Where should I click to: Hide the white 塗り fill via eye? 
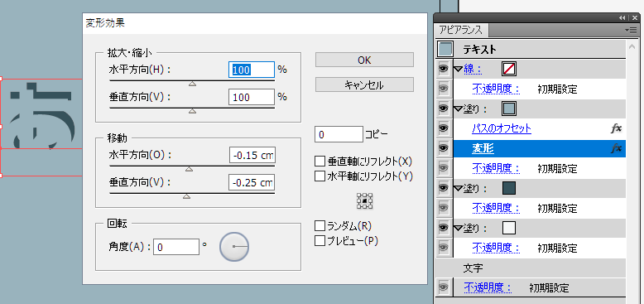coord(443,228)
